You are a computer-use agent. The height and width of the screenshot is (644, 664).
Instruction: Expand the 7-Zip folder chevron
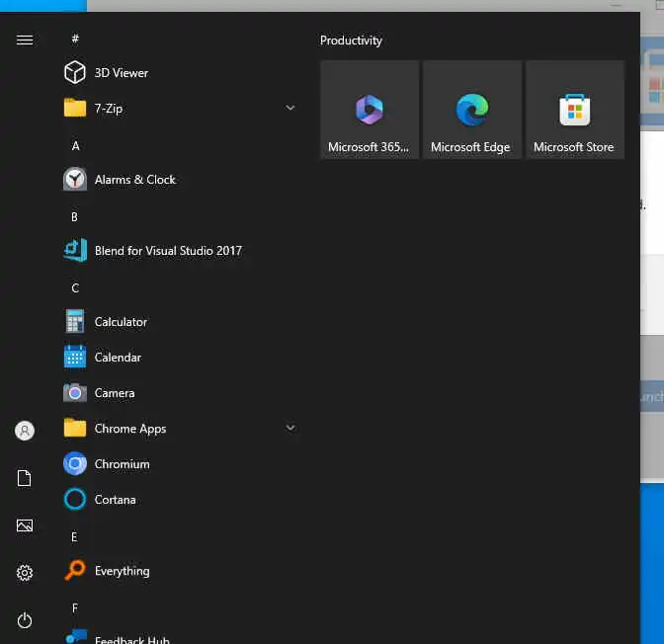(x=290, y=108)
